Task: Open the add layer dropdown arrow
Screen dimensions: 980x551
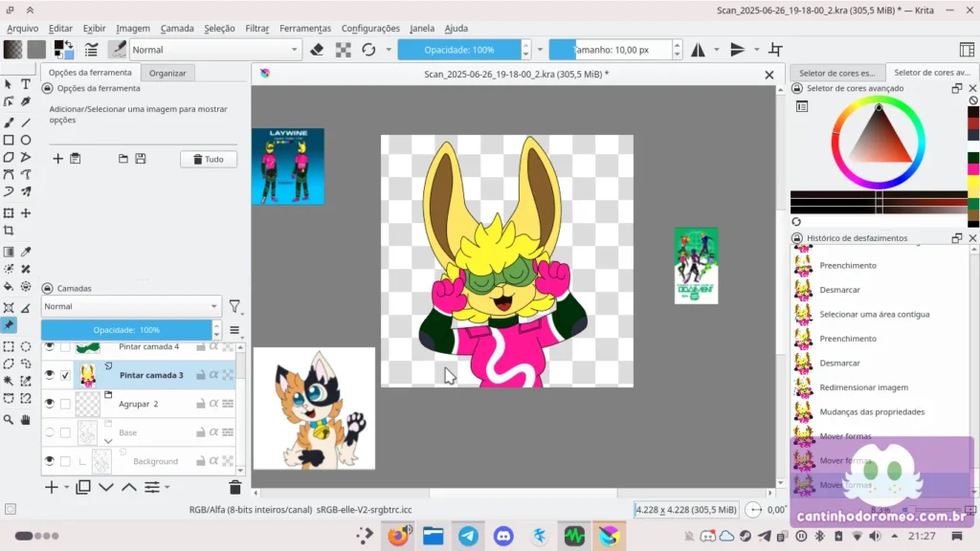Action: click(66, 487)
